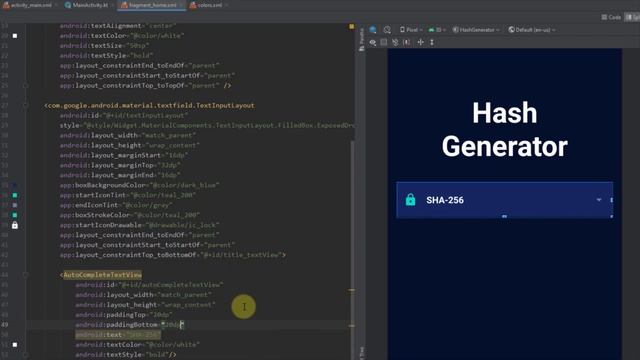Click the constraint handle below SHA-256 field
The image size is (640, 360).
click(504, 216)
